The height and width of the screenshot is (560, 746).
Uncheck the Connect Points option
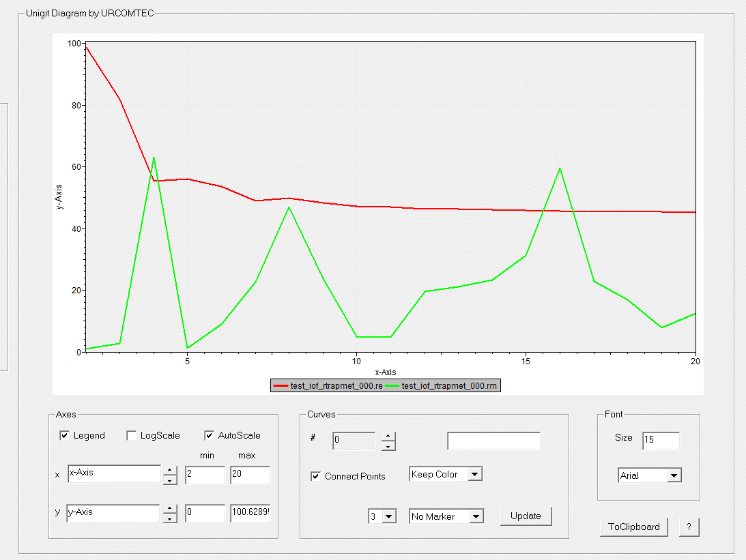pos(316,476)
